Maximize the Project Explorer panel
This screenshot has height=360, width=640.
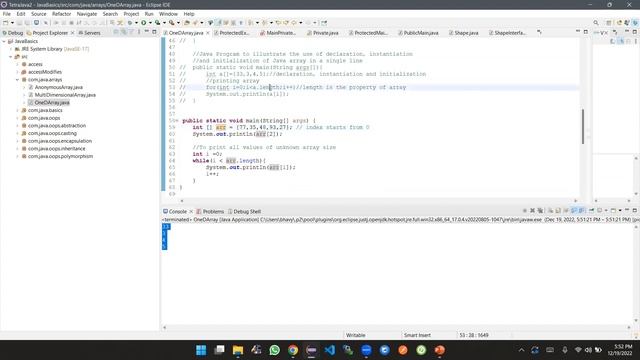click(x=154, y=32)
